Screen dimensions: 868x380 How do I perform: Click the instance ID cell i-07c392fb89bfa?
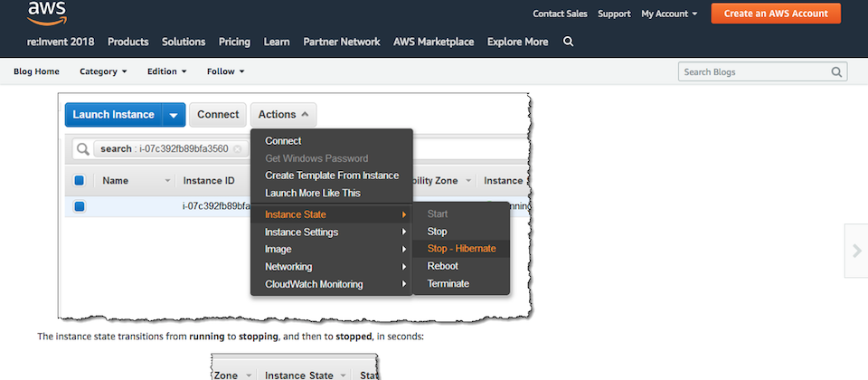pyautogui.click(x=216, y=206)
